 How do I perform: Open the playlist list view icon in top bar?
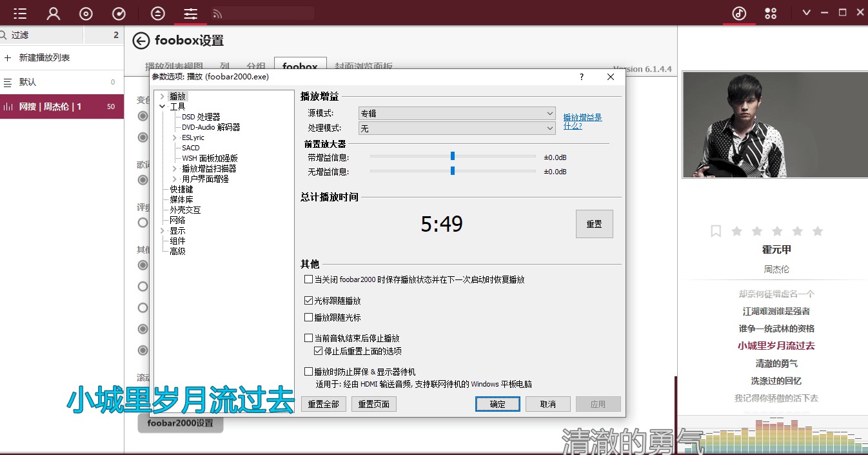(20, 13)
